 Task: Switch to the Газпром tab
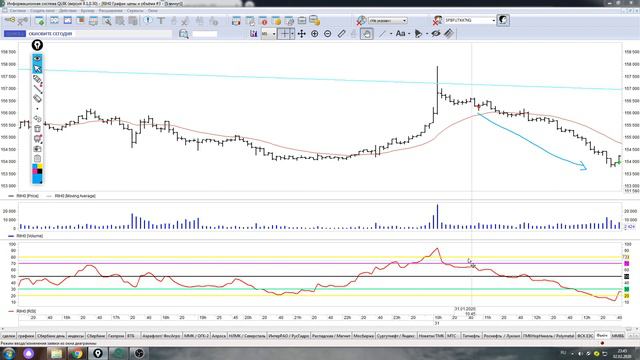(x=116, y=336)
